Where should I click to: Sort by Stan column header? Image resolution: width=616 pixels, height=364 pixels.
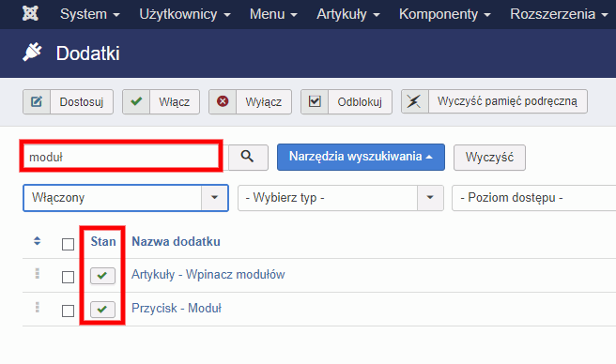pyautogui.click(x=103, y=241)
